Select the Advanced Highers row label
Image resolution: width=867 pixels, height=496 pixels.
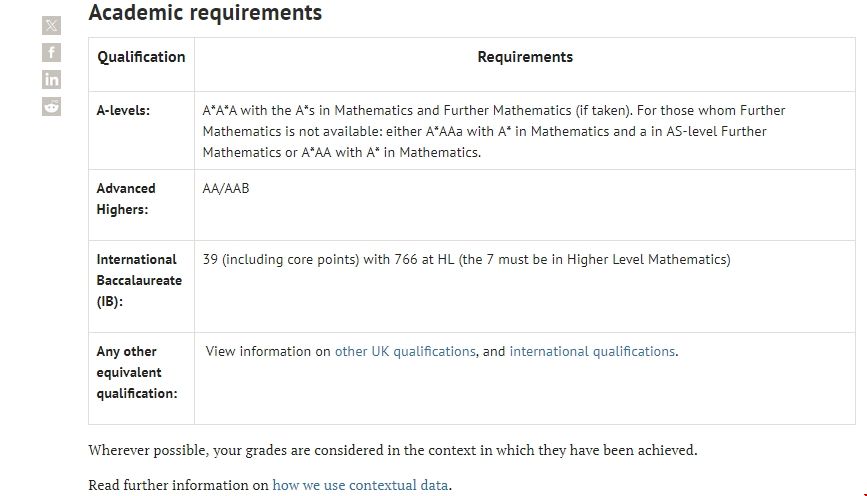click(x=126, y=198)
